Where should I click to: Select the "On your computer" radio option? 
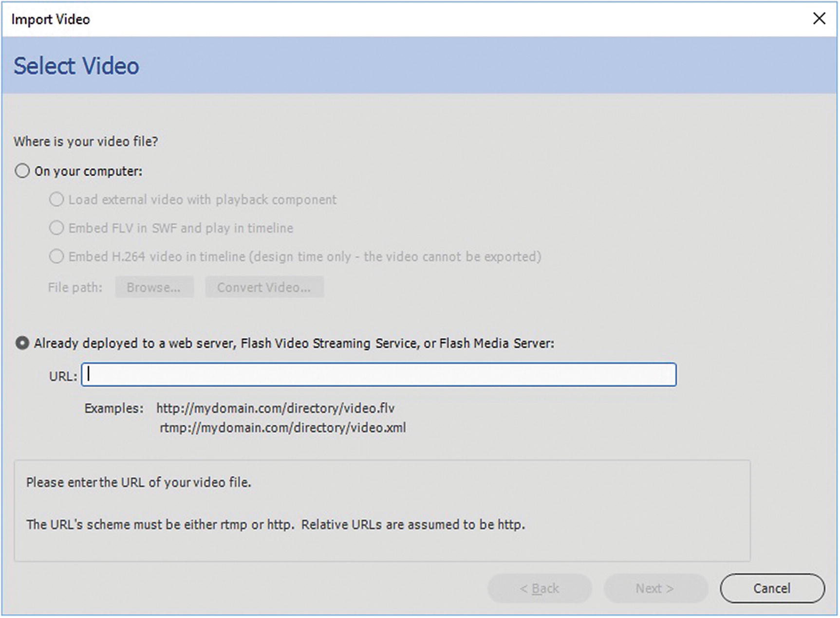pyautogui.click(x=22, y=171)
